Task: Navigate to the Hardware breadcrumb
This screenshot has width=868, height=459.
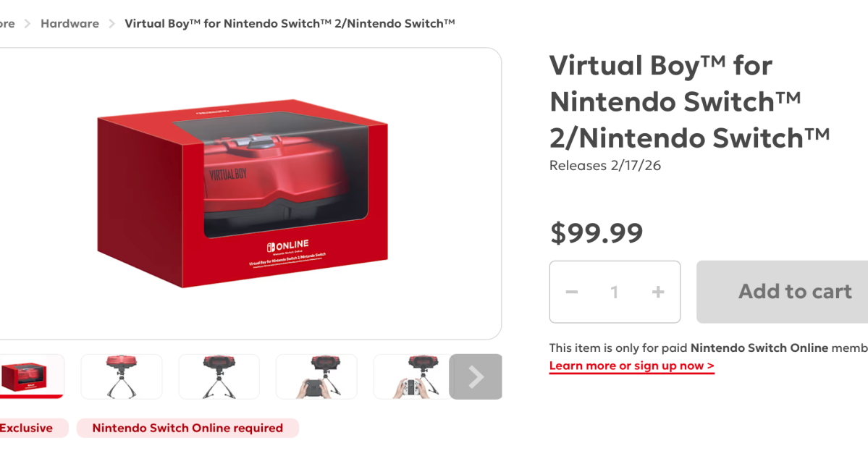Action: coord(69,22)
